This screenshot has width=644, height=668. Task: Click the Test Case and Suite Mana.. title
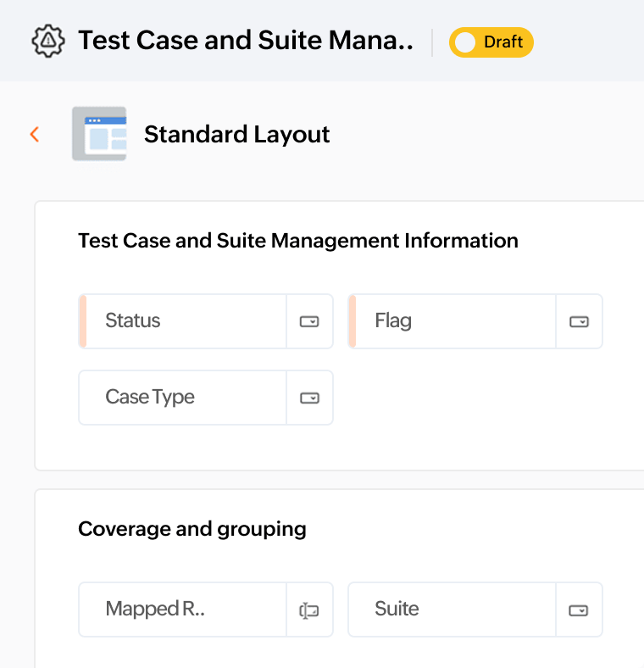click(x=246, y=41)
